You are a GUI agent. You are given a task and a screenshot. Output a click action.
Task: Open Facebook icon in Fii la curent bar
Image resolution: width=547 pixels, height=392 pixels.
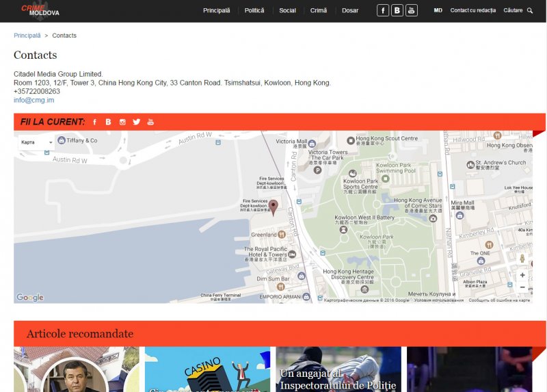point(94,122)
